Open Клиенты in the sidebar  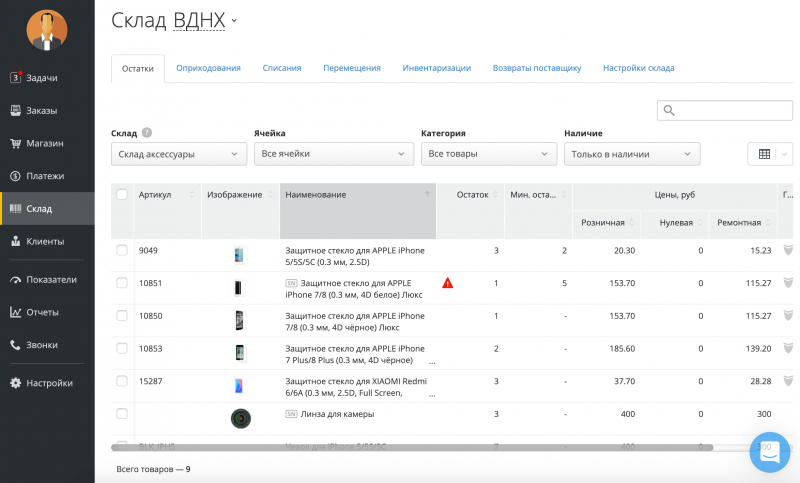[44, 241]
